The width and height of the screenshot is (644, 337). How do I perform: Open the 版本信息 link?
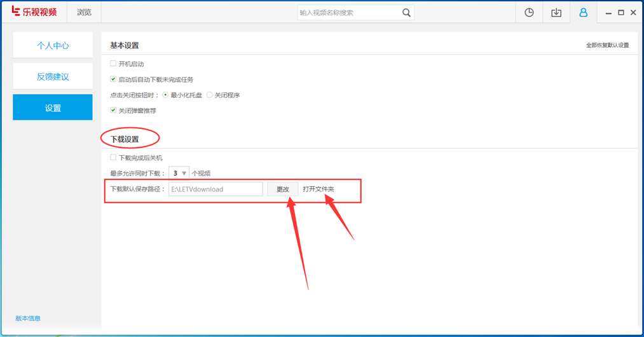tap(28, 318)
